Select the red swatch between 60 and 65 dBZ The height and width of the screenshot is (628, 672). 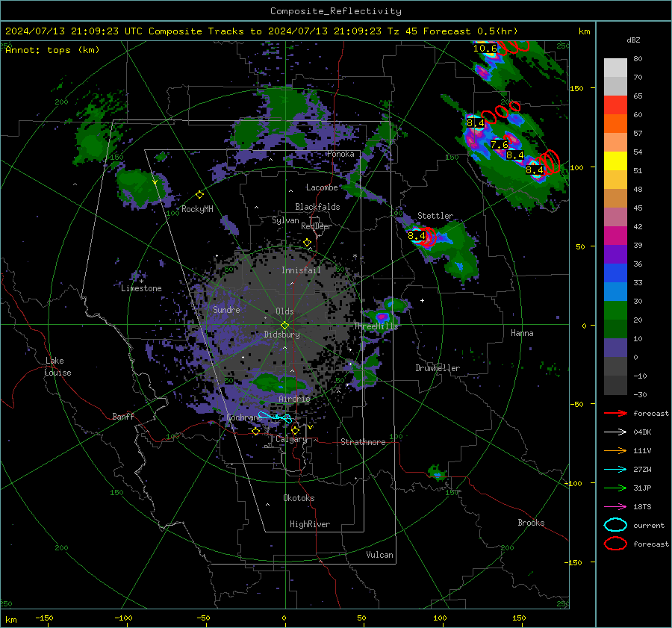pyautogui.click(x=615, y=105)
